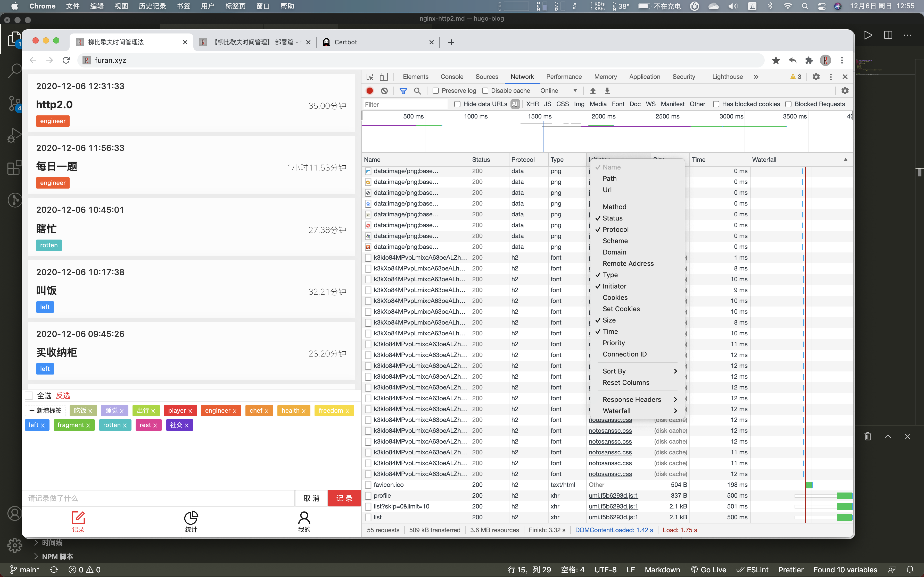Enable the Preserve log checkbox
Image resolution: width=924 pixels, height=577 pixels.
point(436,90)
